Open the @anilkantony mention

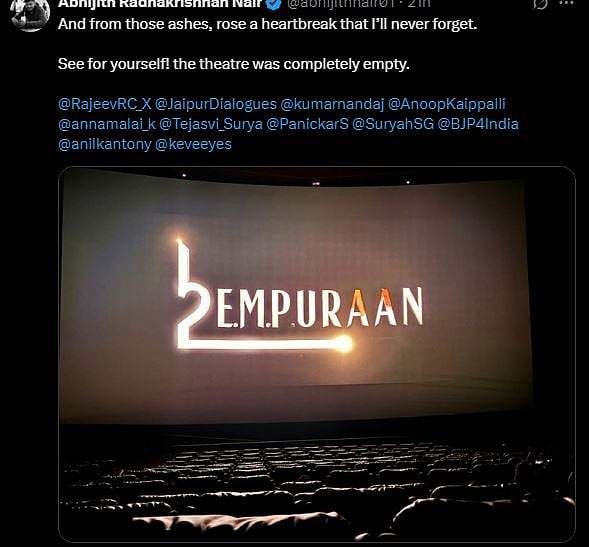(x=105, y=144)
